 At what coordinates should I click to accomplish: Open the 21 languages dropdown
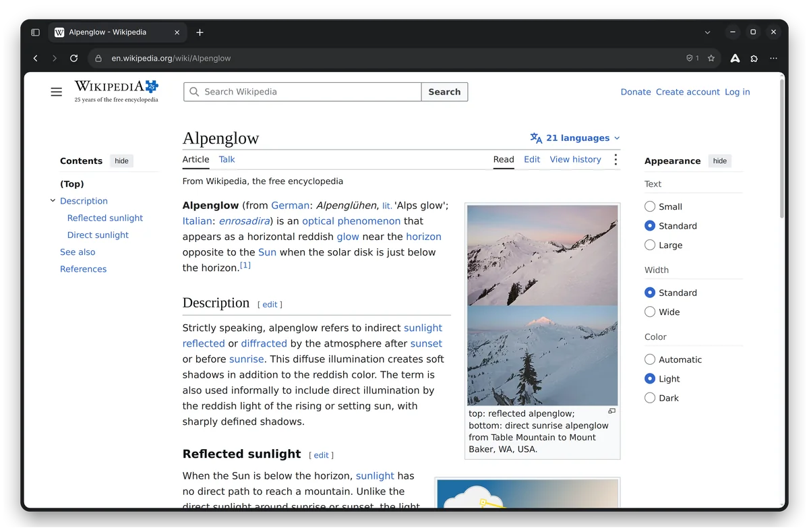click(x=576, y=138)
